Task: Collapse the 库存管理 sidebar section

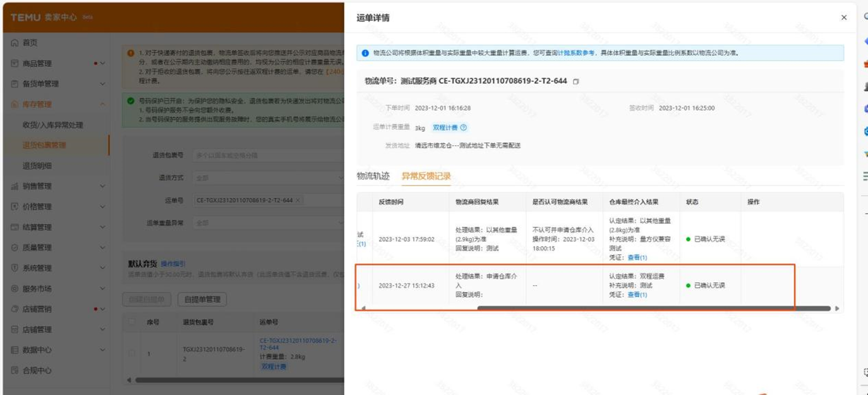Action: 102,105
